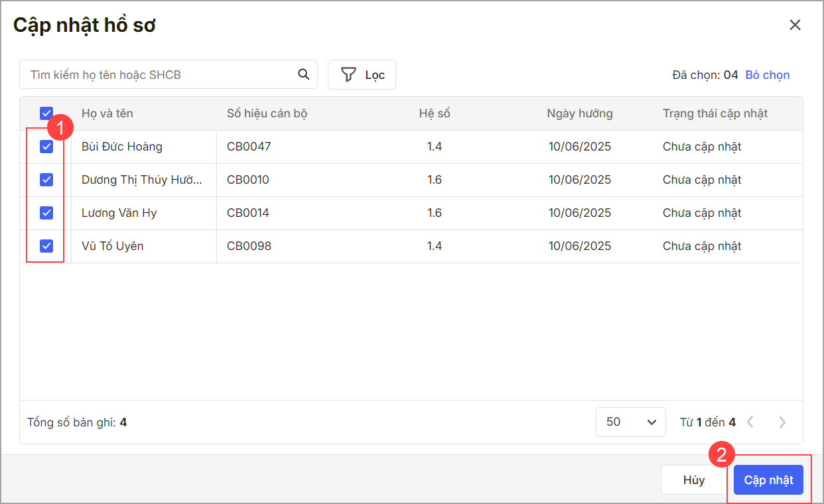
Task: Click the funnel filter icon
Action: click(x=348, y=74)
